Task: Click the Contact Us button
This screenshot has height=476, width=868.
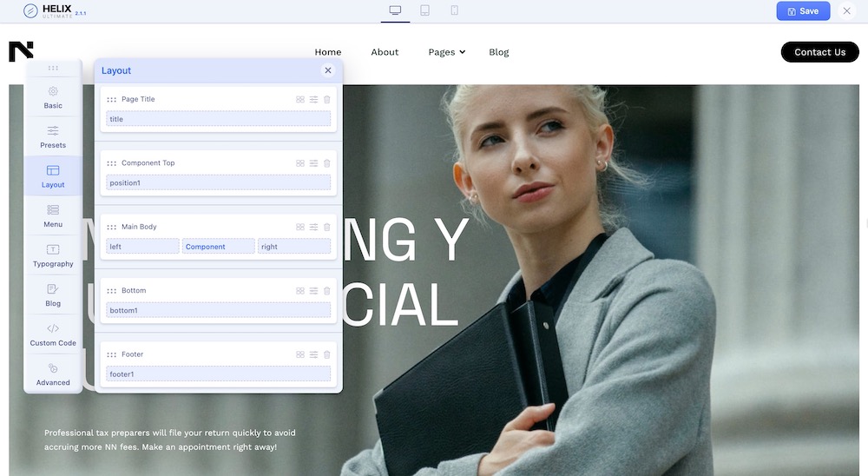Action: point(820,52)
